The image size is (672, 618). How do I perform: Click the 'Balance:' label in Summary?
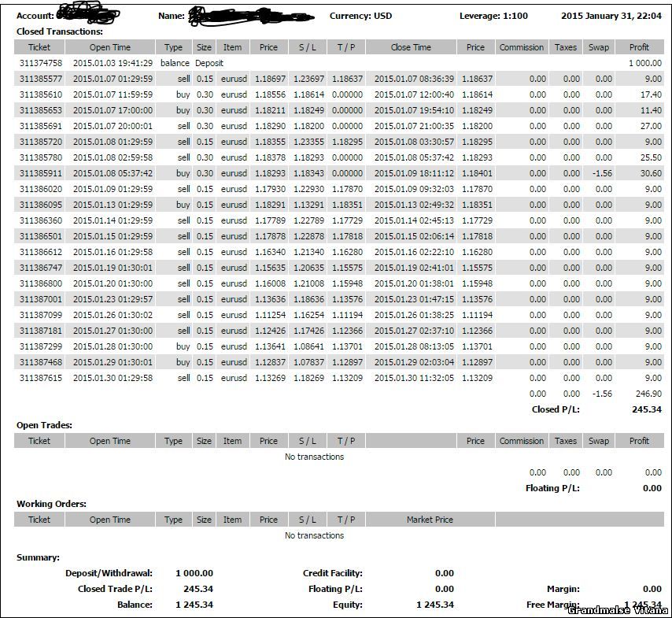pos(135,605)
